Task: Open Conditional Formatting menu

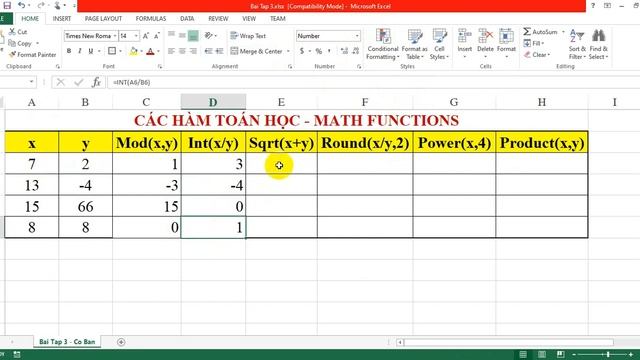Action: tap(383, 44)
